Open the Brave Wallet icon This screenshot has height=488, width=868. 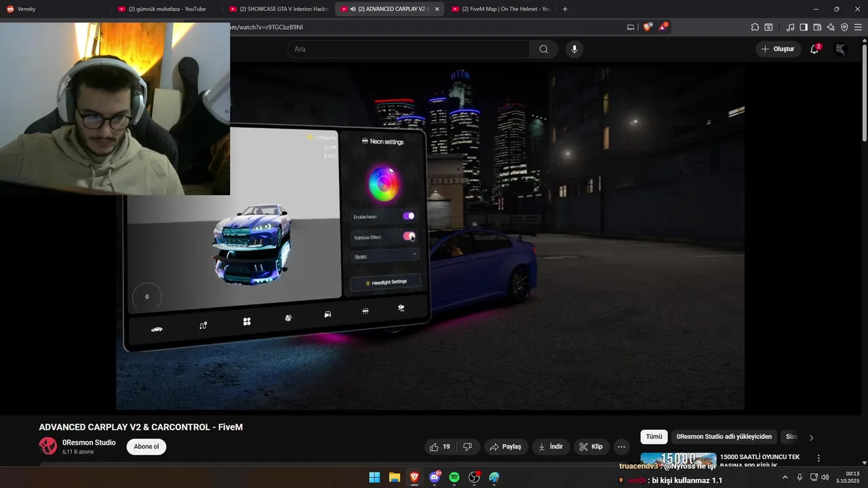point(817,27)
